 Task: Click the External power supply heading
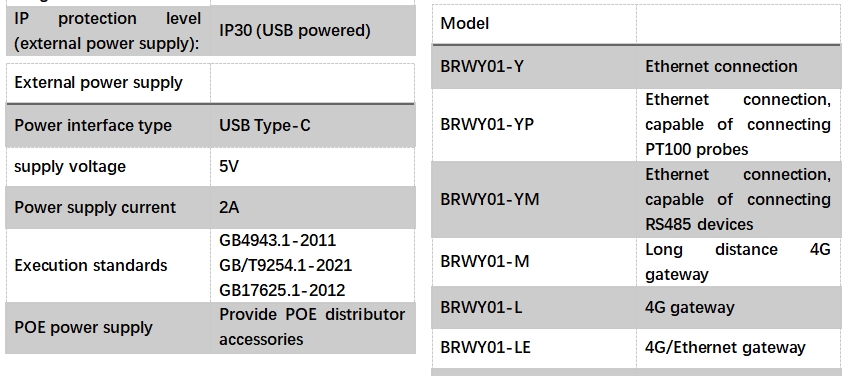click(99, 83)
